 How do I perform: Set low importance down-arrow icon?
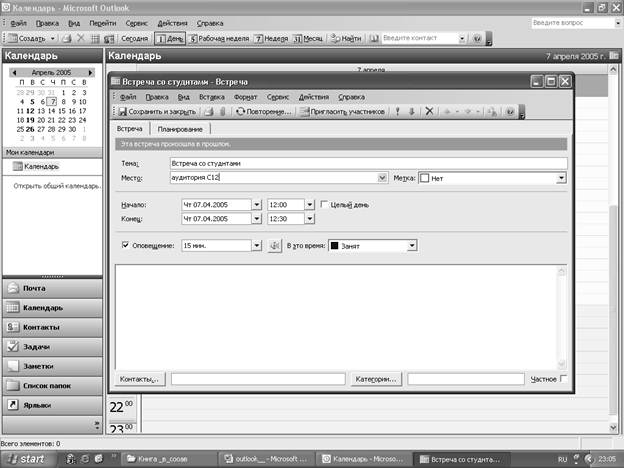point(412,111)
